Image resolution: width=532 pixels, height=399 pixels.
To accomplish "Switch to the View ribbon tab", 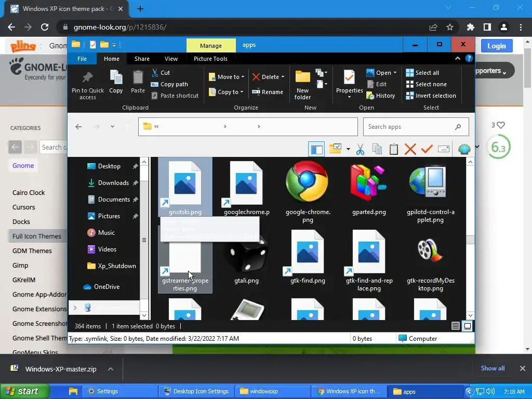I will pos(171,59).
